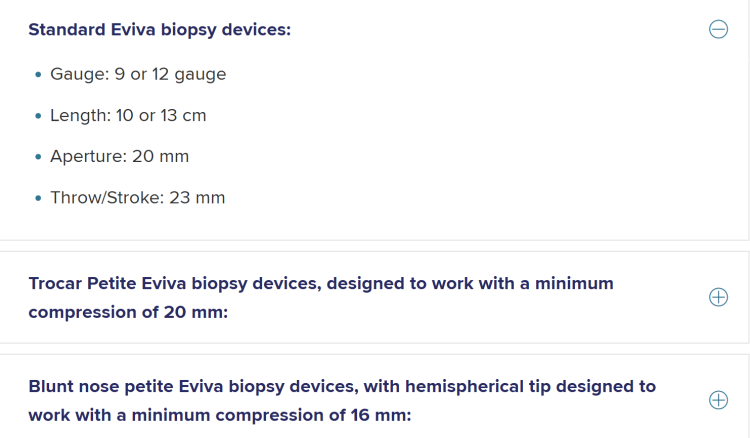
Task: Expand Trocar Petite section using plus icon
Action: pos(718,297)
